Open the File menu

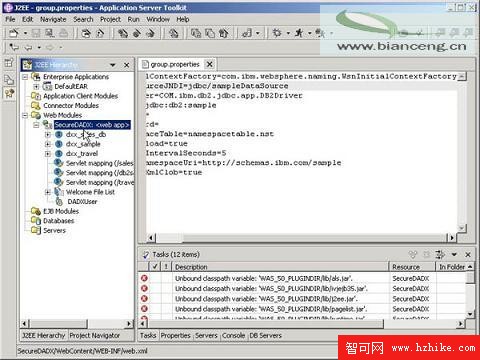10,19
